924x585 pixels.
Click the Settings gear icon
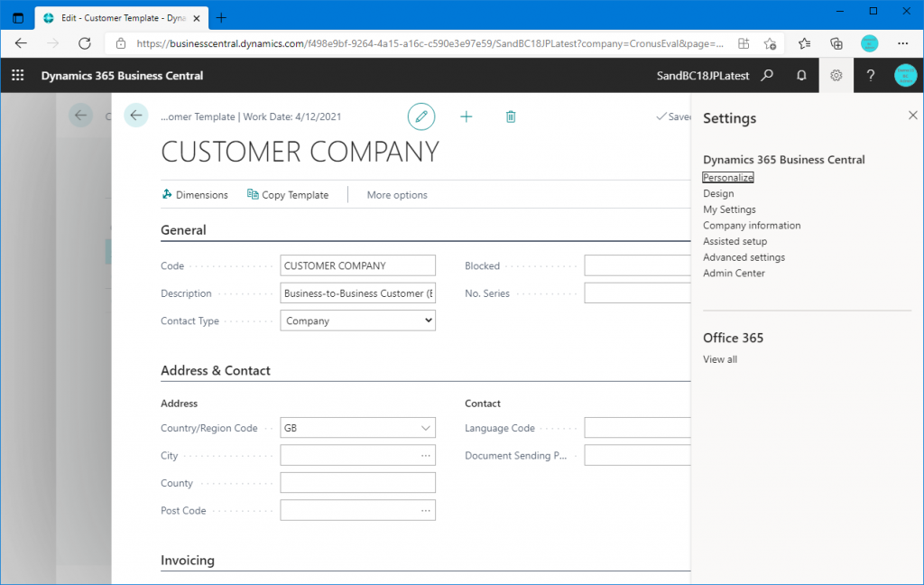tap(836, 76)
